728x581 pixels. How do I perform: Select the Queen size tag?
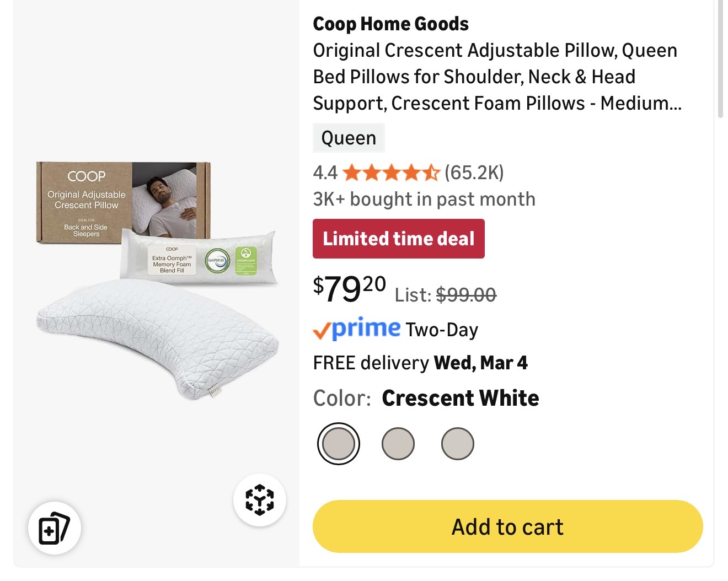click(349, 138)
